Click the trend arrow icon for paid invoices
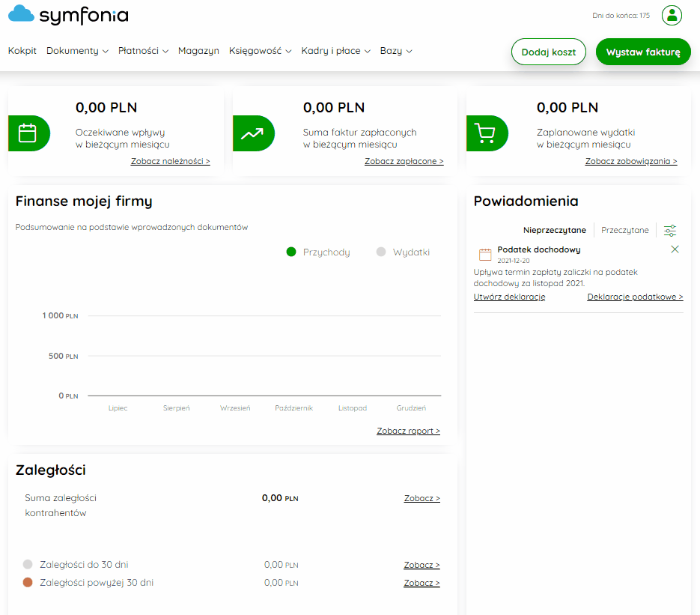The height and width of the screenshot is (615, 700). [252, 133]
